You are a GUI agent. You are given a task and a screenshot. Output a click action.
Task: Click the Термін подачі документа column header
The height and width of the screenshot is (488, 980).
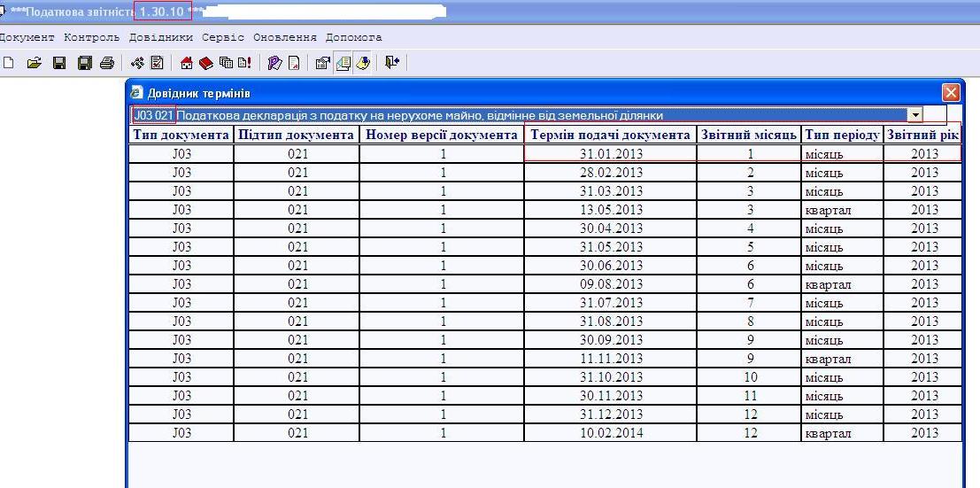pos(610,136)
